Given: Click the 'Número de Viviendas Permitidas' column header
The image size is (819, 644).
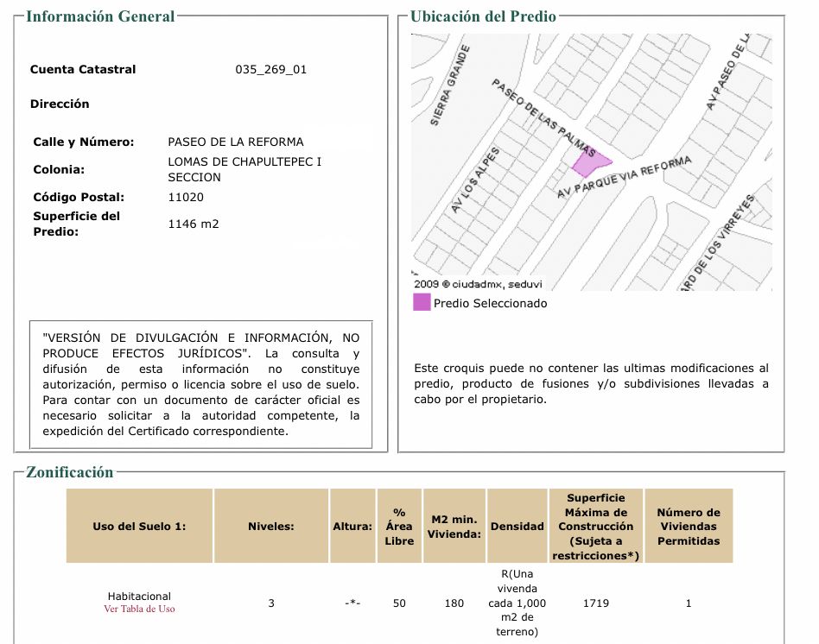Looking at the screenshot, I should point(689,526).
